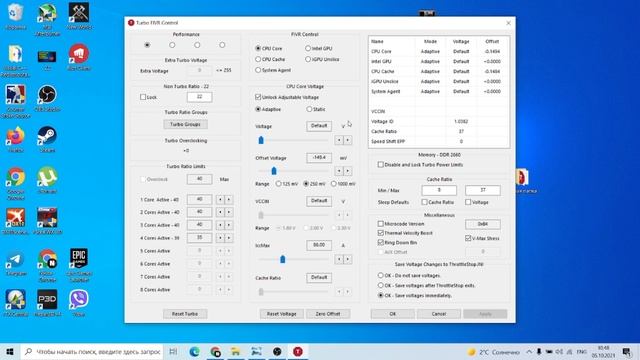The width and height of the screenshot is (640, 360).
Task: Set offset range to 125 mV
Action: (x=278, y=184)
